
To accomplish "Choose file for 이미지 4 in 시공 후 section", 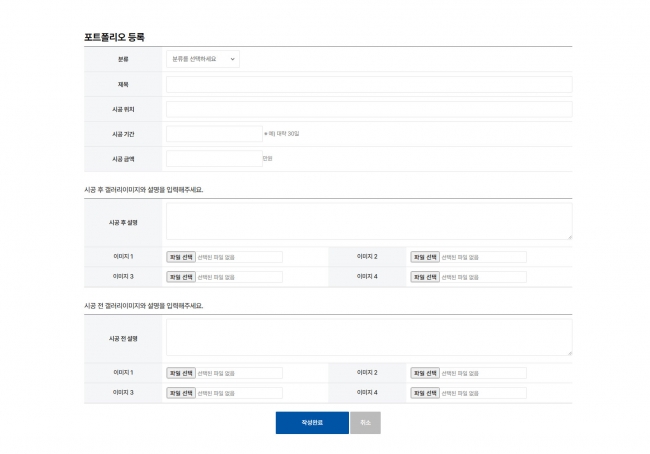I will point(425,277).
